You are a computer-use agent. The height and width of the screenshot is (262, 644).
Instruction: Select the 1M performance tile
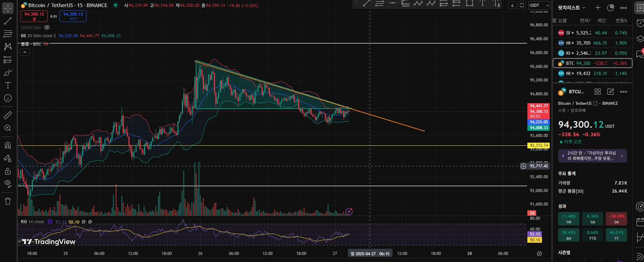point(593,219)
